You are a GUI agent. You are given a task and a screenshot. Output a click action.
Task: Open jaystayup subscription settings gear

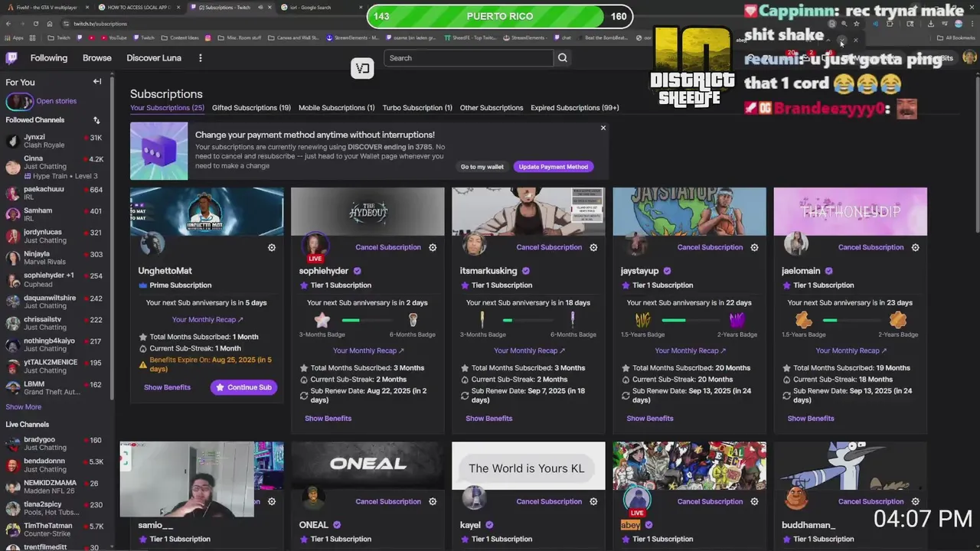tap(754, 247)
